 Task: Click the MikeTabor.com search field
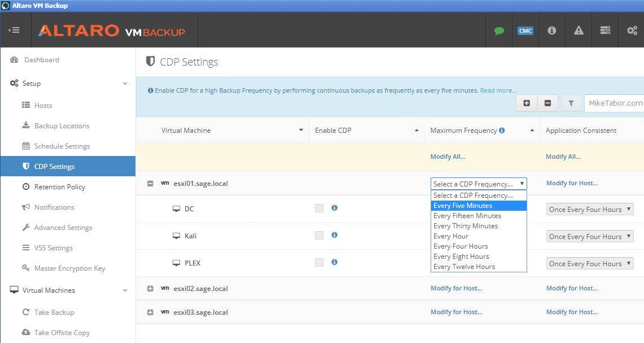[x=614, y=103]
